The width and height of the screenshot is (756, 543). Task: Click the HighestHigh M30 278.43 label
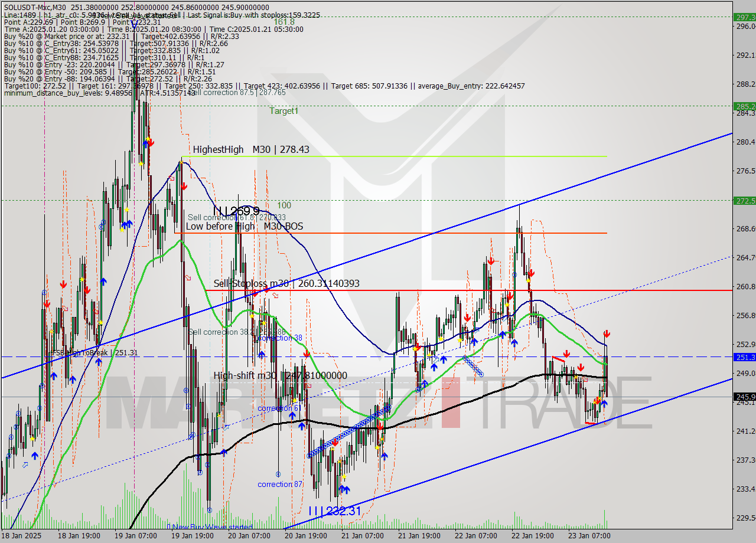click(251, 150)
